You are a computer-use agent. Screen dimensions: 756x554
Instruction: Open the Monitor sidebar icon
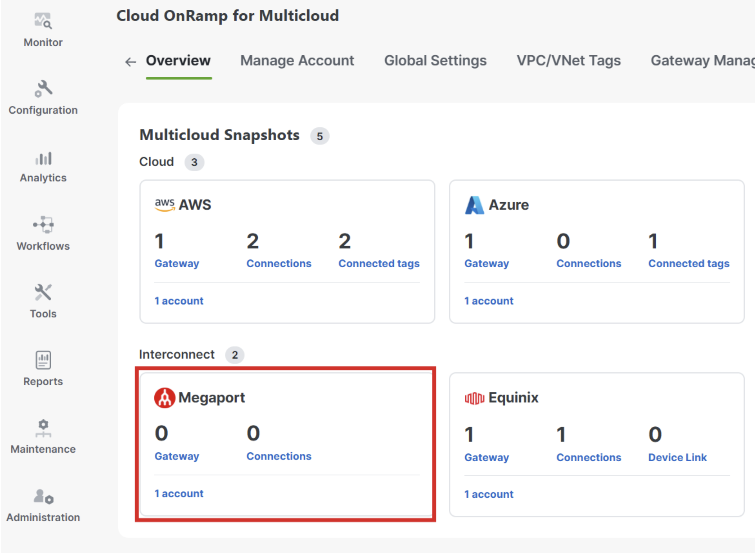[43, 21]
